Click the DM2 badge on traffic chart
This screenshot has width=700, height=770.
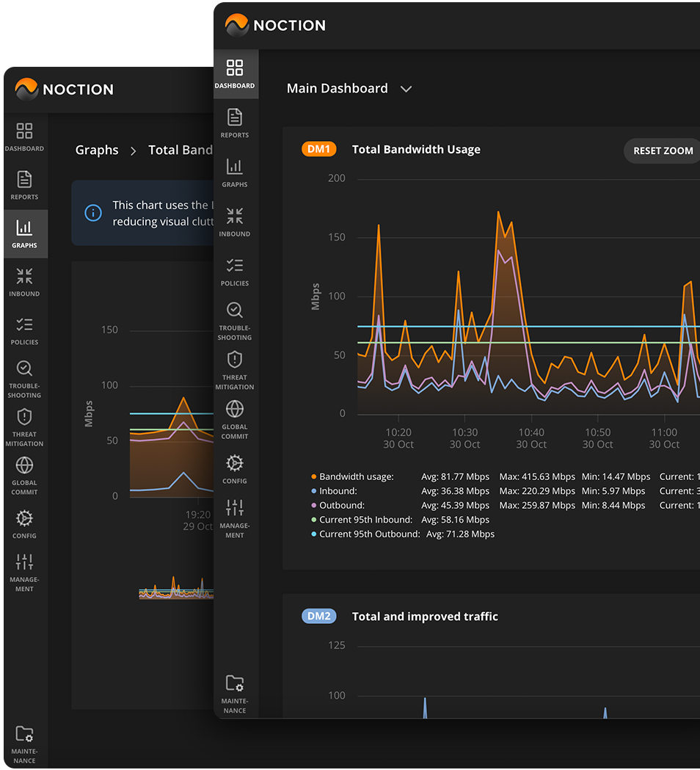coord(318,617)
